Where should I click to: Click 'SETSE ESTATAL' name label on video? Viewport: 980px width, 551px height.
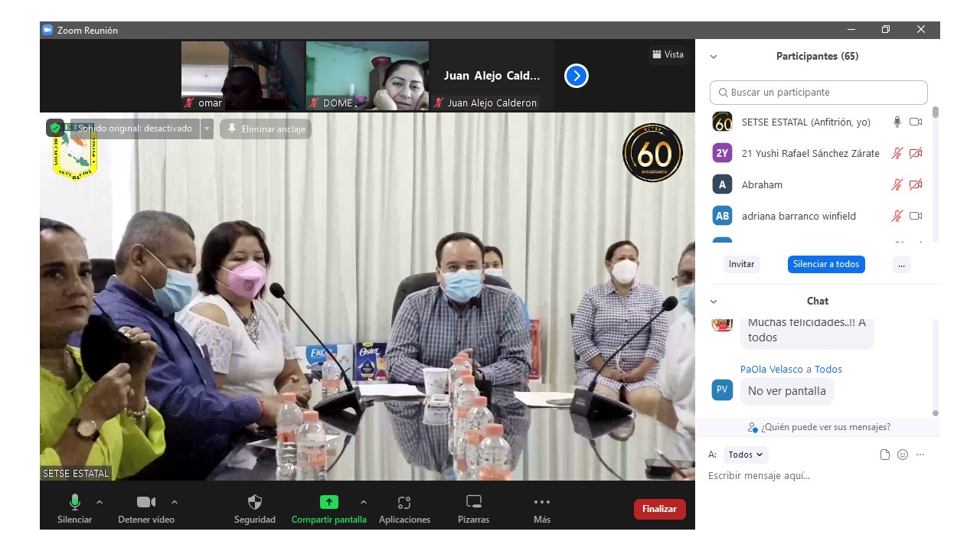pos(76,474)
